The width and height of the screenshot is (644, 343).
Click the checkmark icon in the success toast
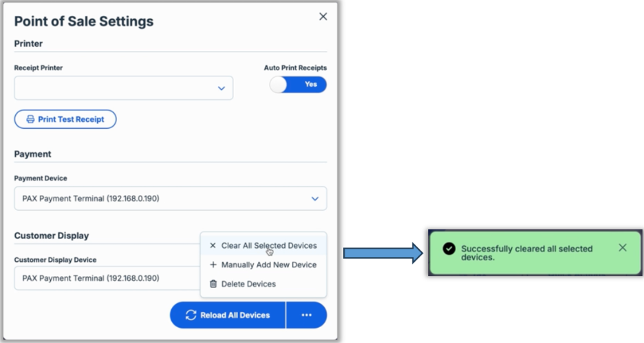[x=449, y=249]
